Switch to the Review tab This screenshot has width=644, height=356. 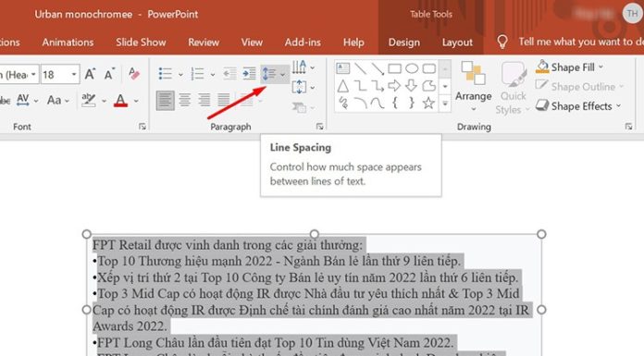[204, 43]
